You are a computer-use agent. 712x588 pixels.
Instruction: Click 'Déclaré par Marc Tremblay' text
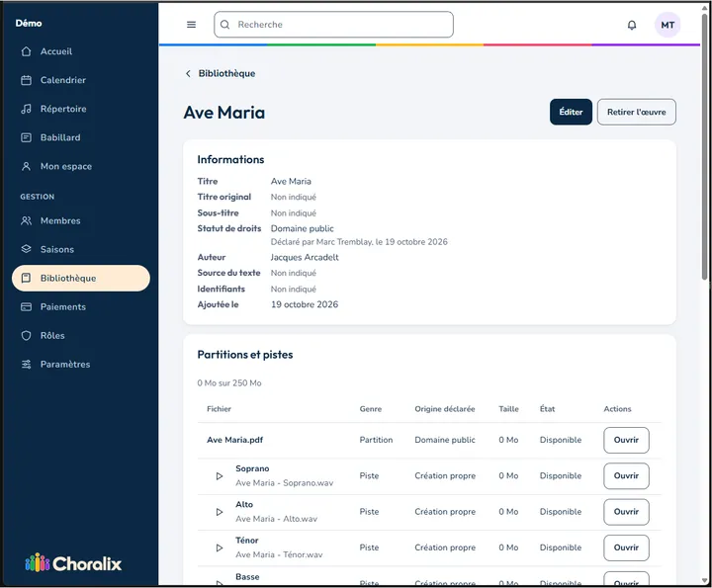point(321,242)
